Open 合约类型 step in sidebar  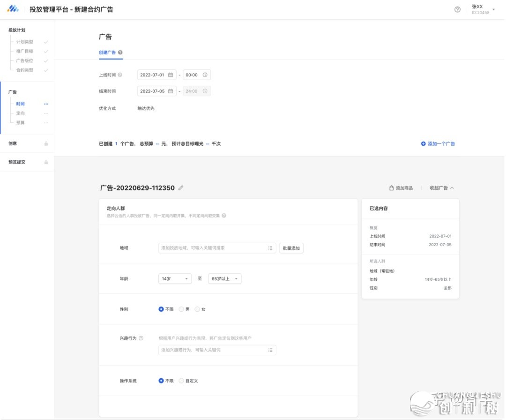(25, 70)
